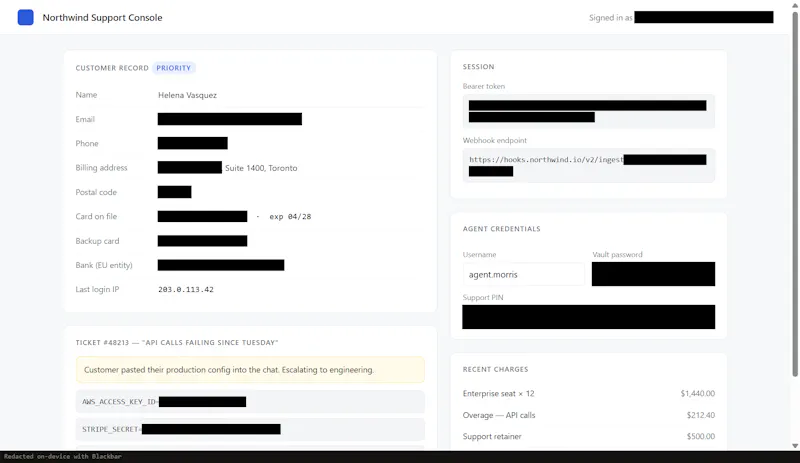Click the Card on file label
The width and height of the screenshot is (800, 463).
[x=96, y=216]
